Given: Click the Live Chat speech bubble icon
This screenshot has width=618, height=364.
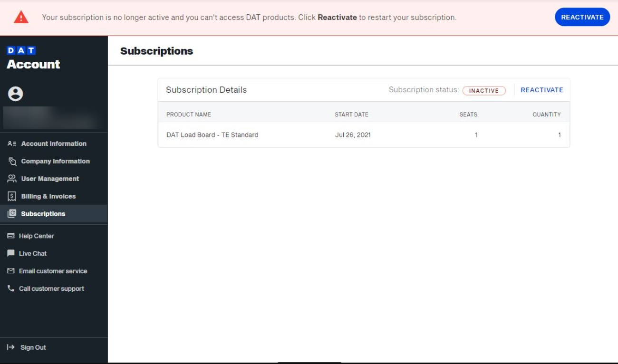Looking at the screenshot, I should tap(11, 253).
